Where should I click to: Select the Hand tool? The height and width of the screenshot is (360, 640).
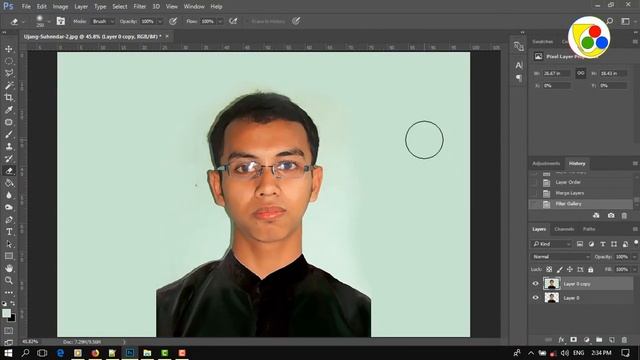[9, 268]
